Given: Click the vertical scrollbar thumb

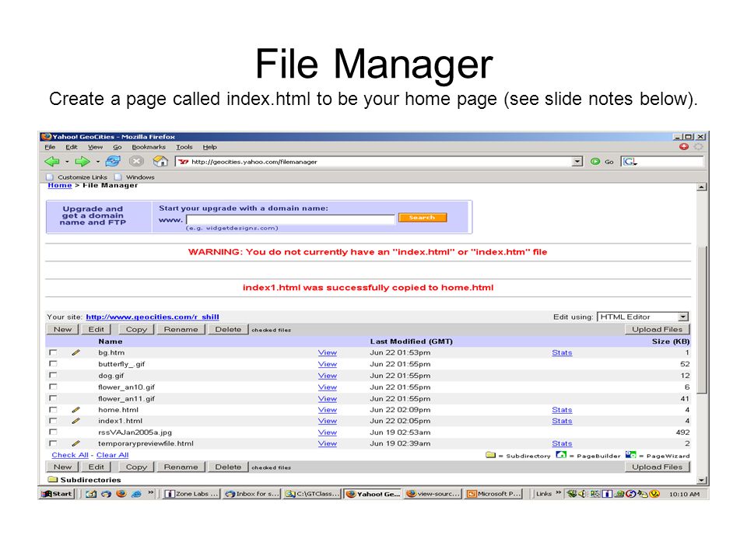Looking at the screenshot, I should pyautogui.click(x=701, y=319).
